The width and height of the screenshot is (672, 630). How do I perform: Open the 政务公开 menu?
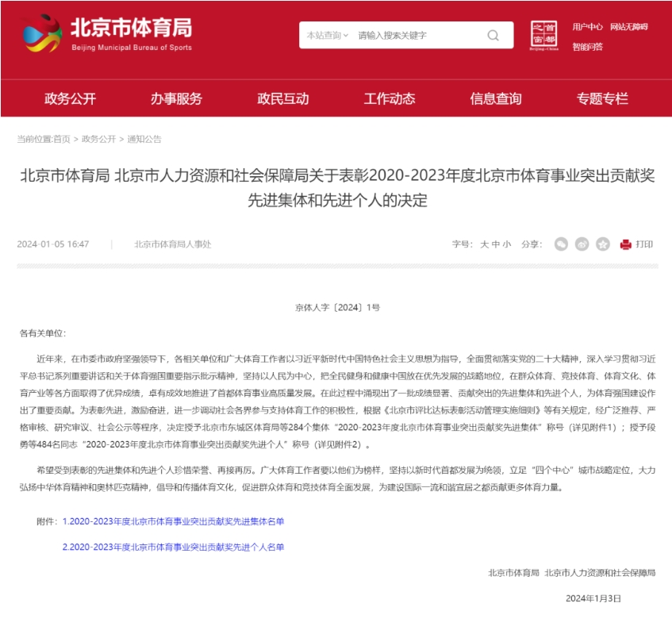tap(71, 98)
